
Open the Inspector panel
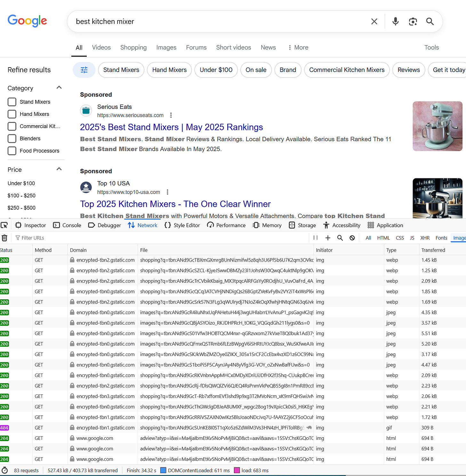pyautogui.click(x=31, y=225)
